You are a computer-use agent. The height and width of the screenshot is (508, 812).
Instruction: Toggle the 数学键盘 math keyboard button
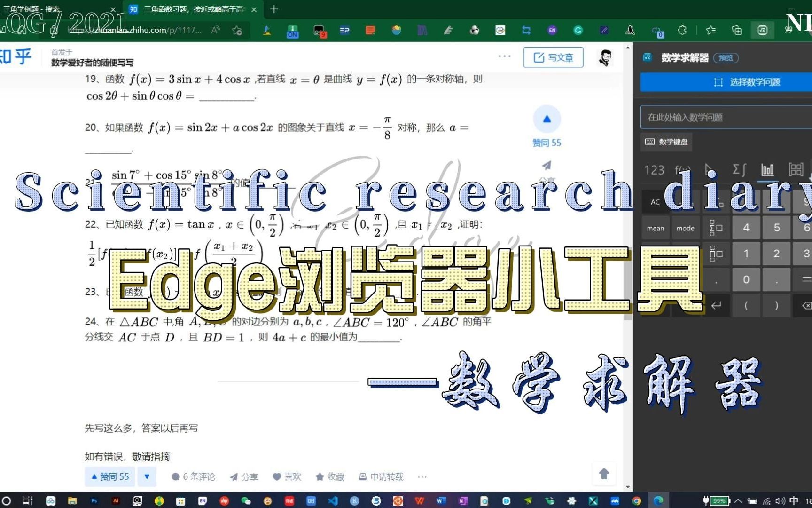(x=666, y=142)
